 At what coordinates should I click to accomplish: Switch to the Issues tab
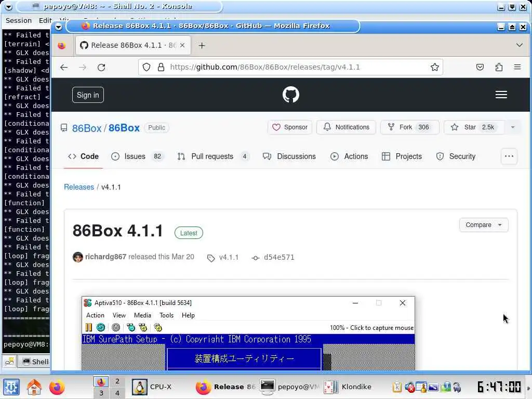point(137,156)
